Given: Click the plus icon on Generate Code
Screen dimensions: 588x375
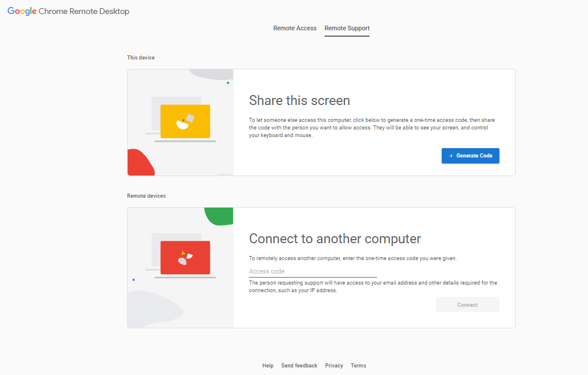Looking at the screenshot, I should tap(451, 156).
